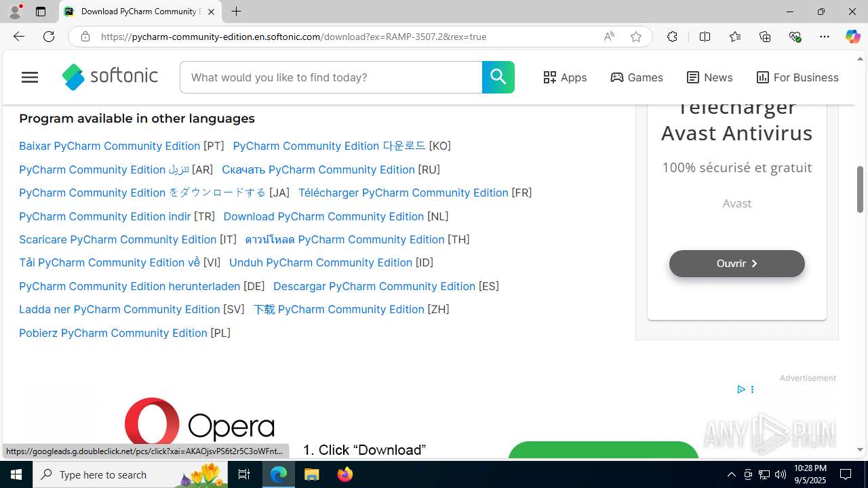
Task: Click the page vertical scrollbar thumb
Action: pyautogui.click(x=860, y=189)
